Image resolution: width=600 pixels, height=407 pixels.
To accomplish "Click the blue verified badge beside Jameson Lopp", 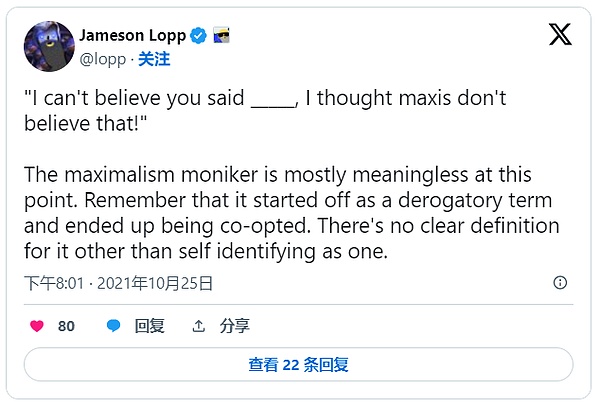I will coord(199,36).
